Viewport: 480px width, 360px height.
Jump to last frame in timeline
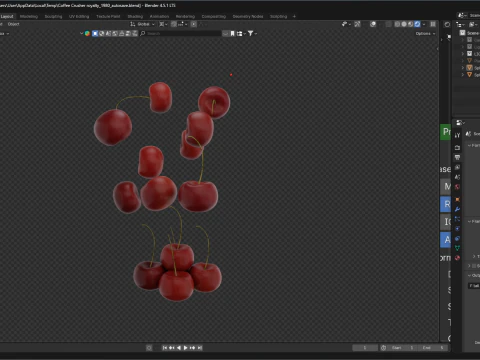point(200,348)
